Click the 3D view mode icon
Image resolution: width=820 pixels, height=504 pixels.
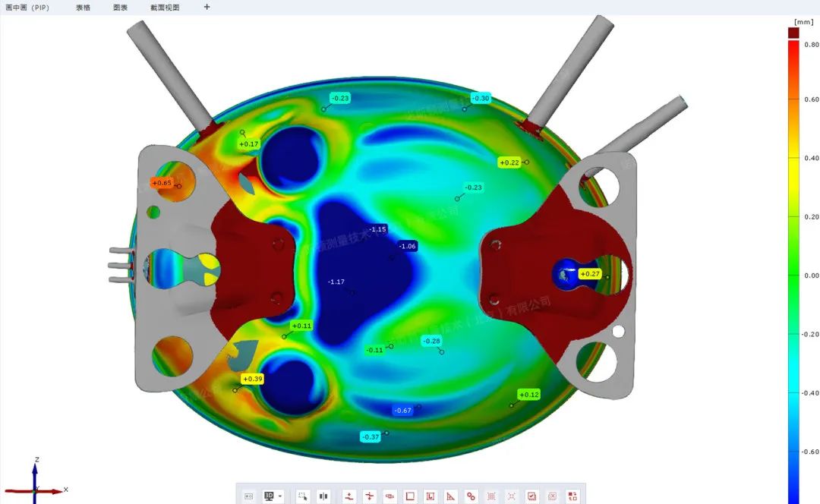click(270, 496)
